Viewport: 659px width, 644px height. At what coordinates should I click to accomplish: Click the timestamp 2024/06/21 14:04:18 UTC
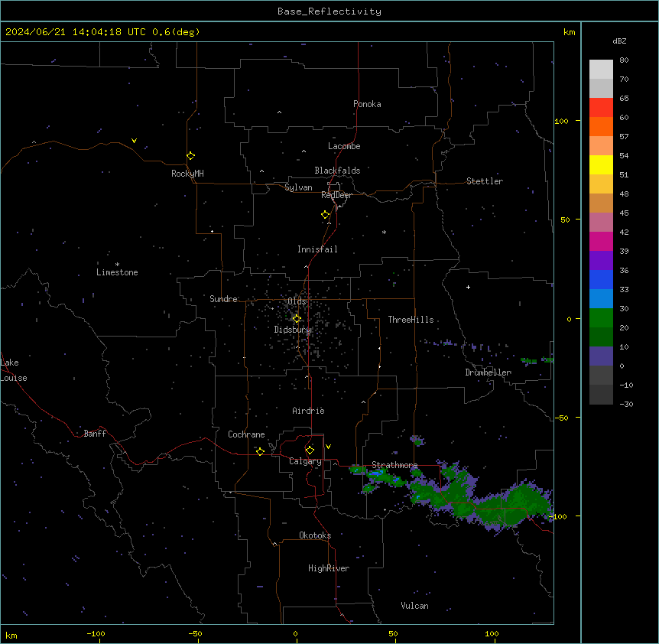[75, 32]
